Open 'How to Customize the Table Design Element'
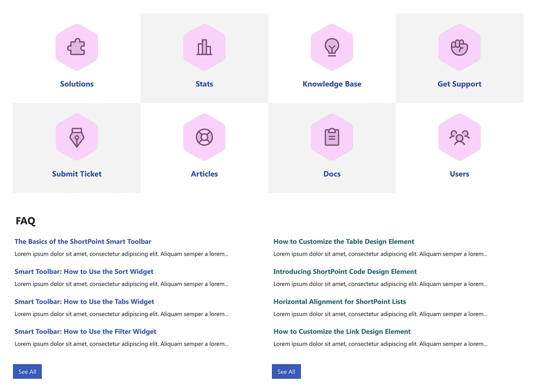 (344, 242)
